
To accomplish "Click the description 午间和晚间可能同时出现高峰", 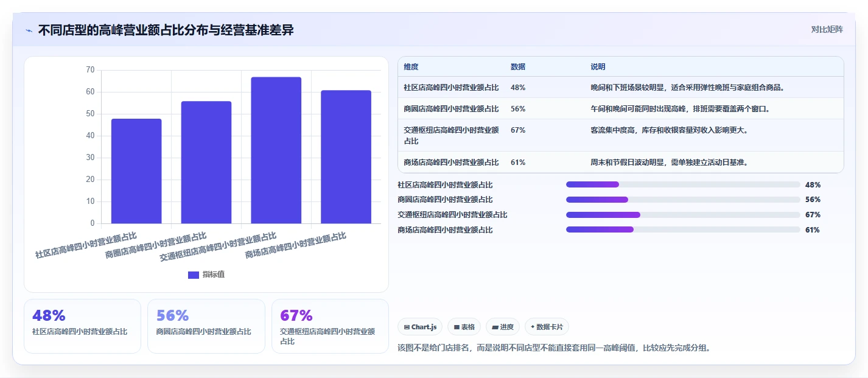I will pos(680,109).
